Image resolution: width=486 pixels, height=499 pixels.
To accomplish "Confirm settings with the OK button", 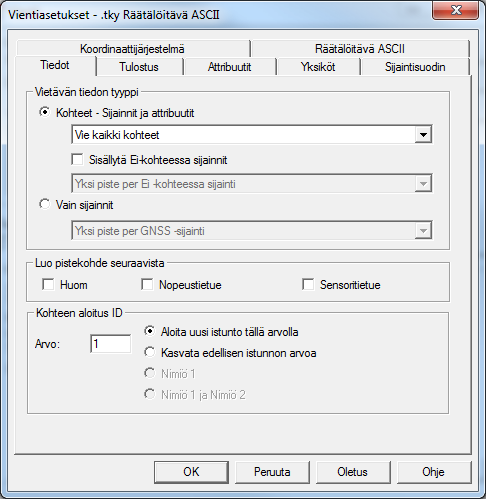I will click(191, 472).
